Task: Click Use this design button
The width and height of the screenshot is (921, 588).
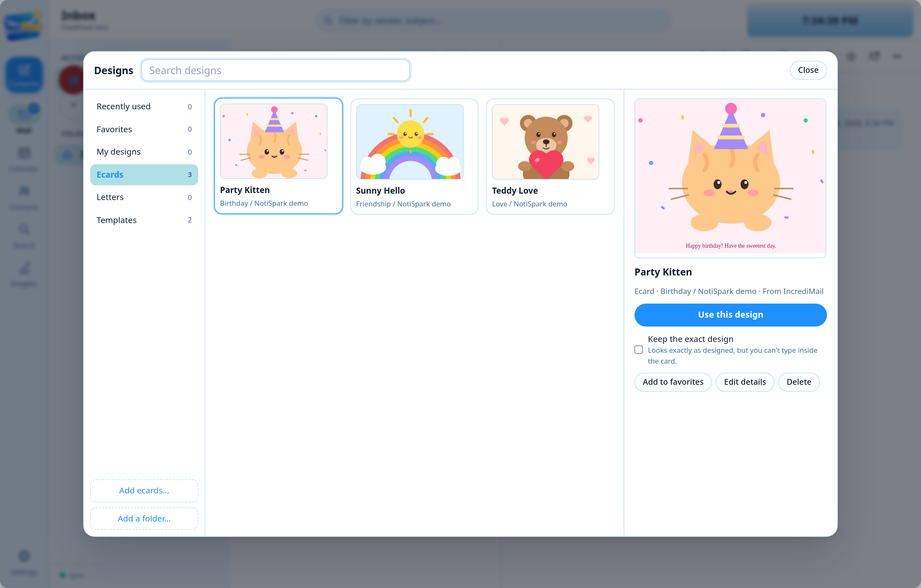Action: click(730, 315)
